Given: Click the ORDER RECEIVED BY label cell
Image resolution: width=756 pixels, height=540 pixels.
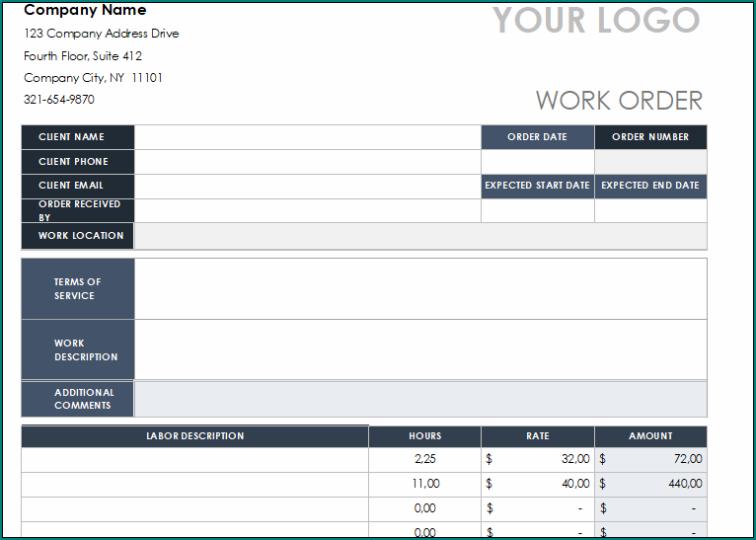Looking at the screenshot, I should tap(78, 210).
